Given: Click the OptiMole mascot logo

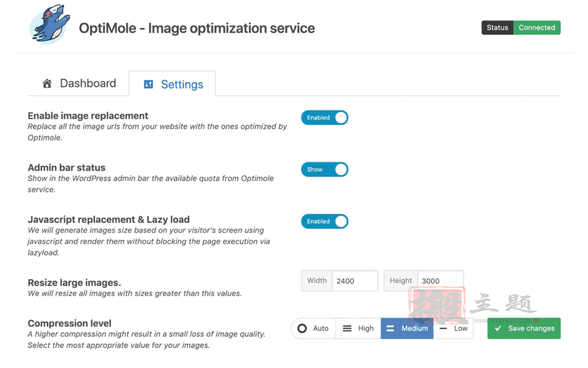Looking at the screenshot, I should coord(49,24).
